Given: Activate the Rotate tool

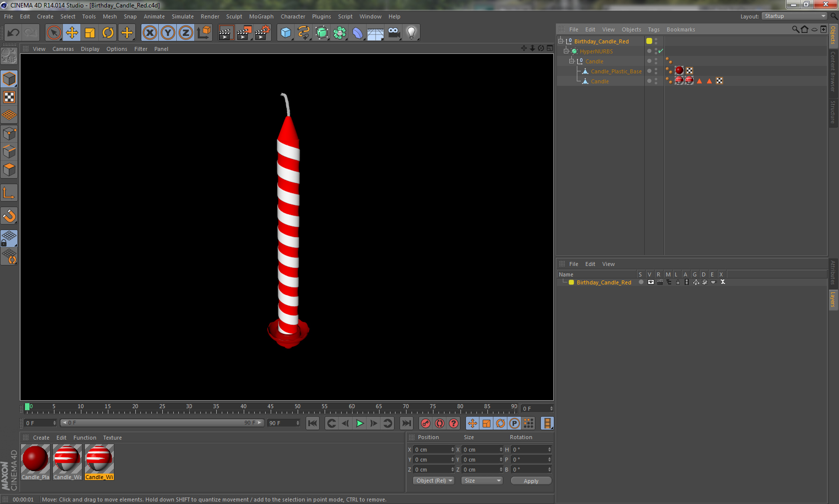Looking at the screenshot, I should (x=108, y=33).
